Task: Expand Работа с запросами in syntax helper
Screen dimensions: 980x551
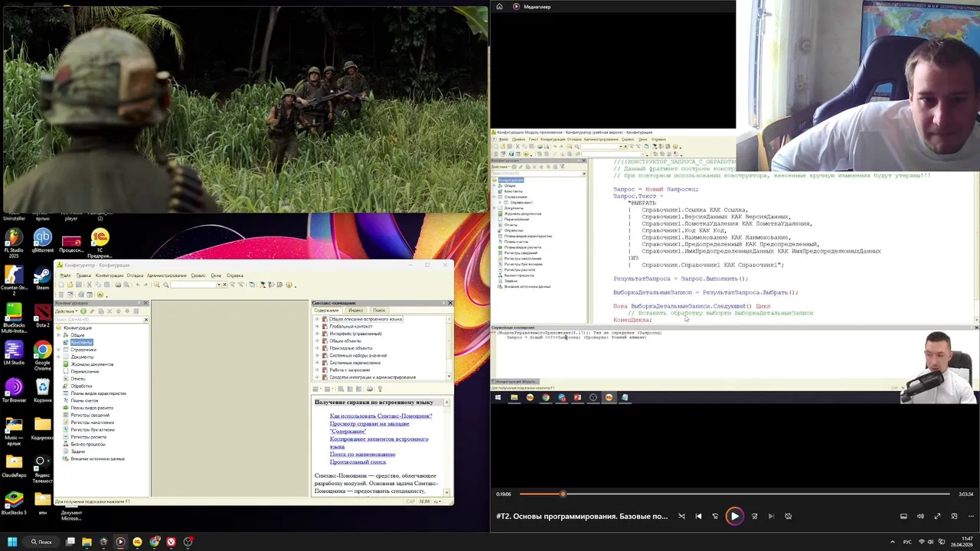Action: [x=317, y=370]
